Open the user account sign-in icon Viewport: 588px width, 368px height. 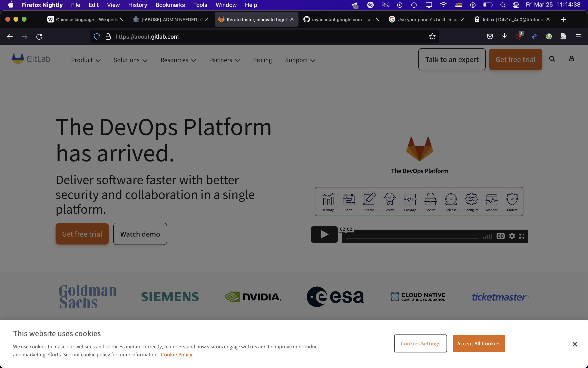click(x=572, y=59)
